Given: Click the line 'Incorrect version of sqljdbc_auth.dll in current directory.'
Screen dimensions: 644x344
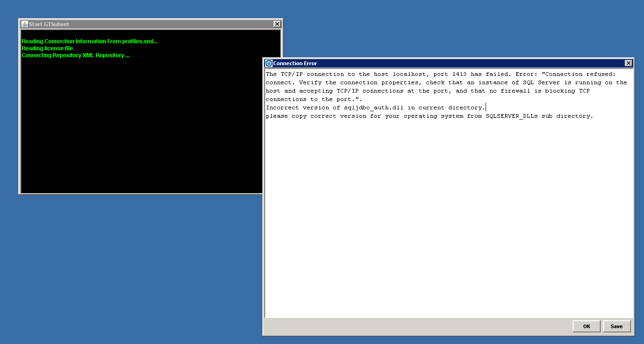Looking at the screenshot, I should pos(375,108).
